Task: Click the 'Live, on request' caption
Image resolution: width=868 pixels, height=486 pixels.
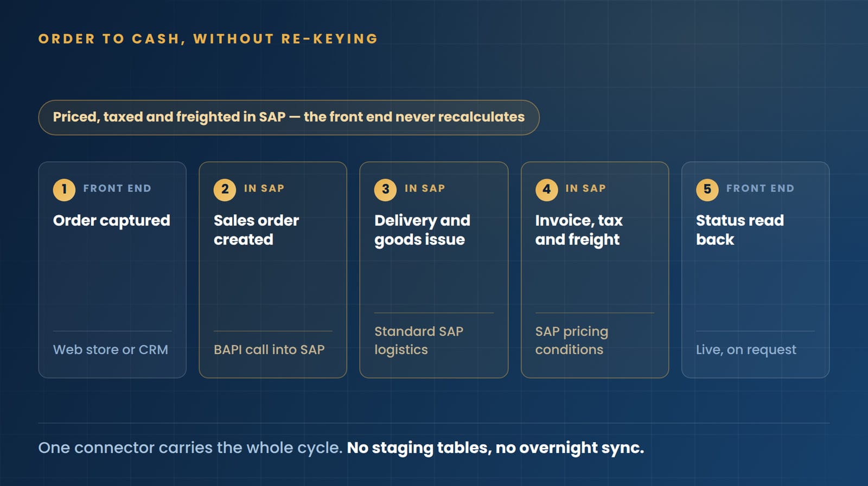Action: tap(746, 350)
